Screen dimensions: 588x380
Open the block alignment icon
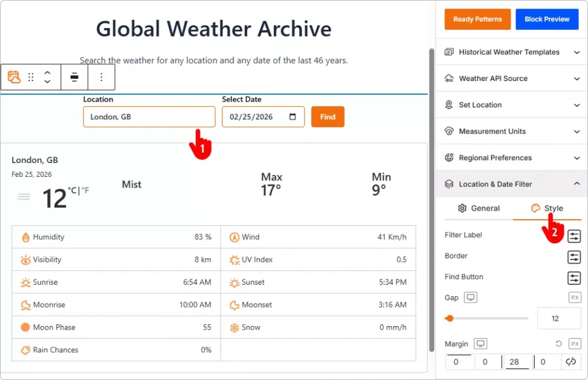click(x=74, y=77)
